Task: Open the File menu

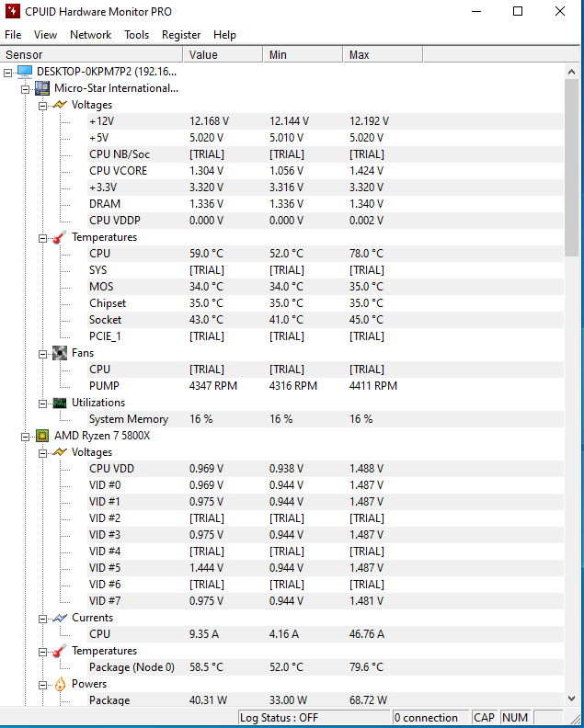Action: coord(13,35)
